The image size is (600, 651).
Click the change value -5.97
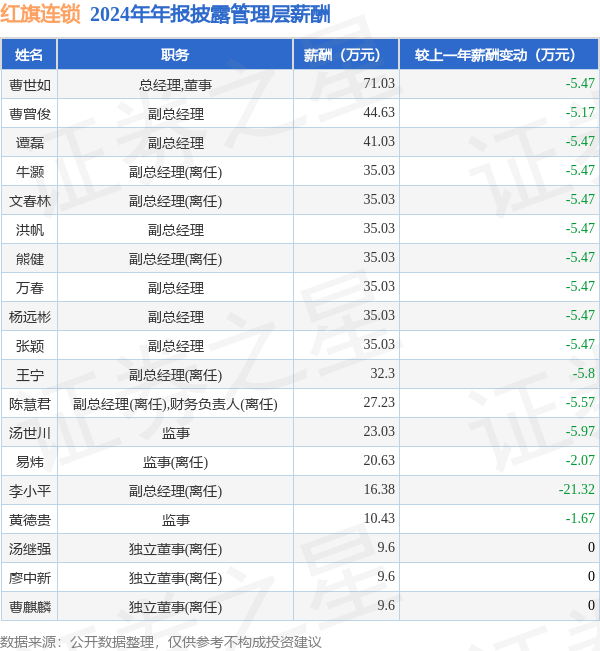(x=580, y=431)
